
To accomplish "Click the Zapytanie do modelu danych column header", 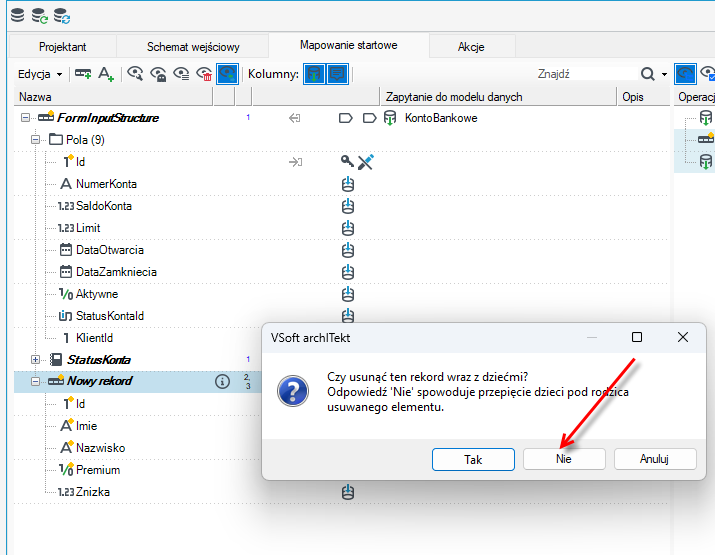I will 498,97.
